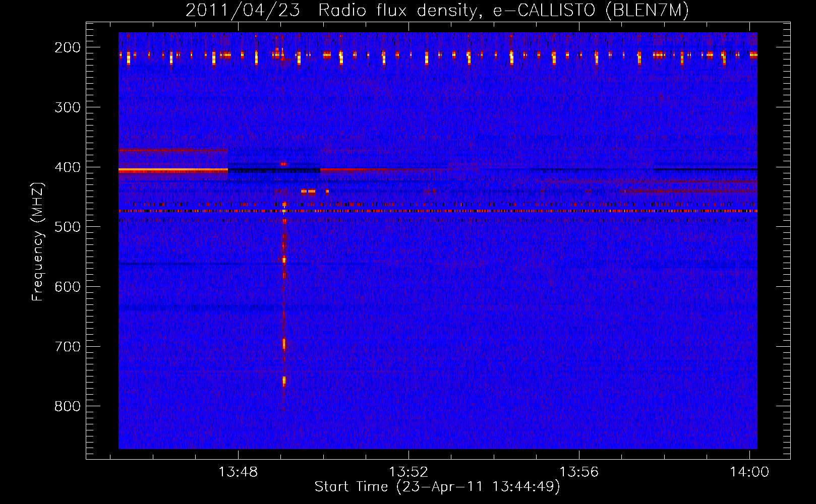Select the 400 frequency tick label
The height and width of the screenshot is (504, 816).
pos(67,167)
